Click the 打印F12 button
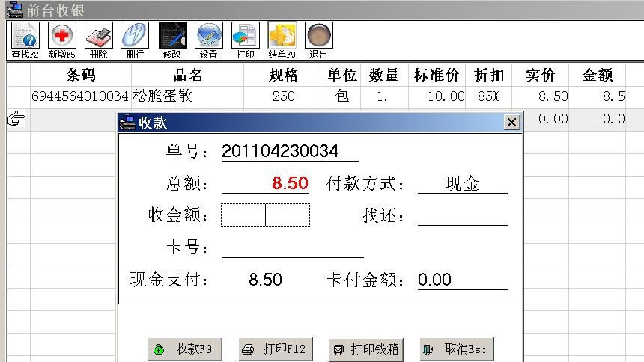 pyautogui.click(x=276, y=349)
